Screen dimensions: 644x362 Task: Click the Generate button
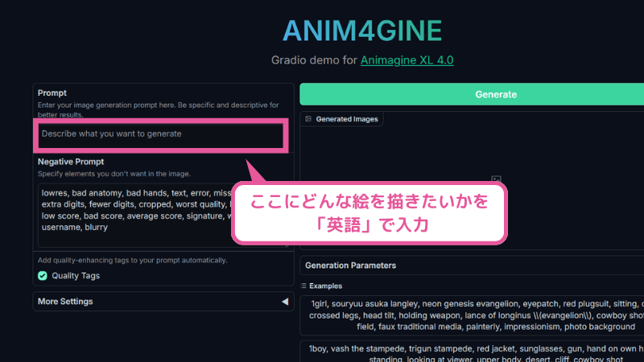point(472,94)
